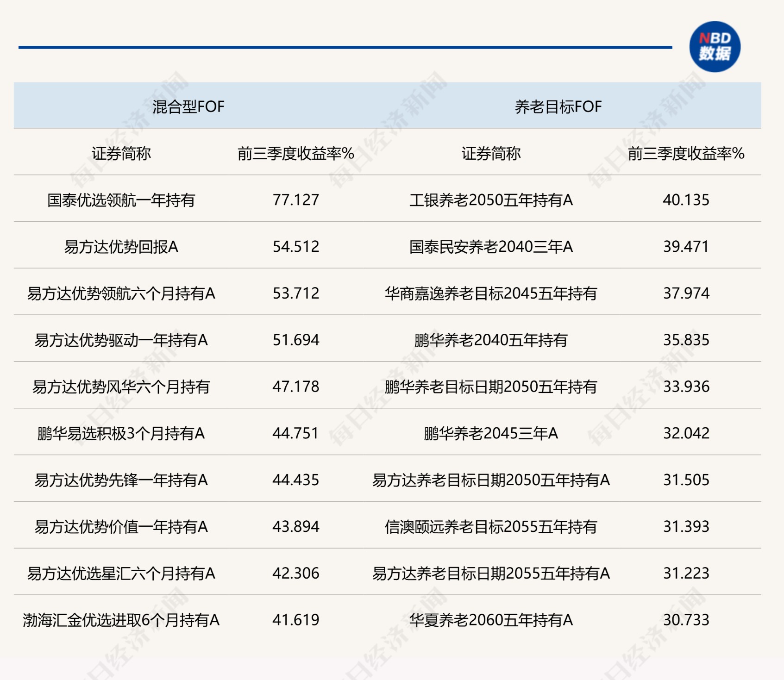Select the 77.127 return value
Viewport: 784px width, 680px height.
click(296, 200)
